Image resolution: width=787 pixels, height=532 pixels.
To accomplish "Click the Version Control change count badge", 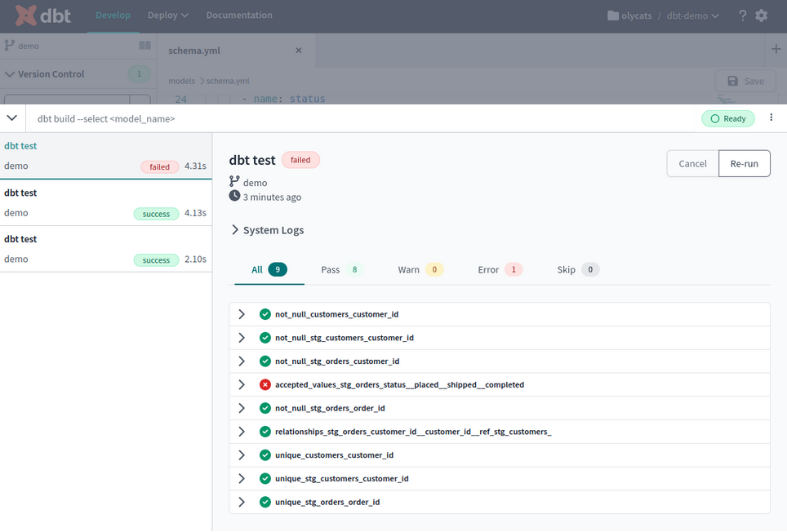I will click(139, 74).
